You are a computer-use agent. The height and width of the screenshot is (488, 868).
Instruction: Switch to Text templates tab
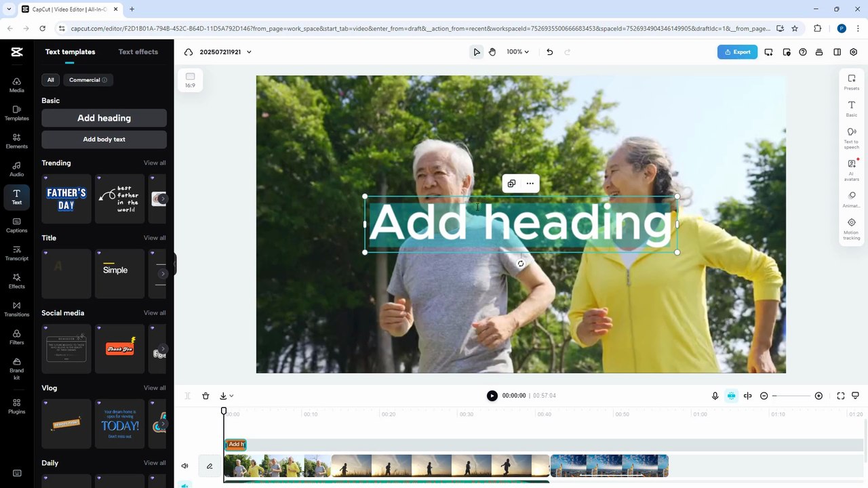70,52
